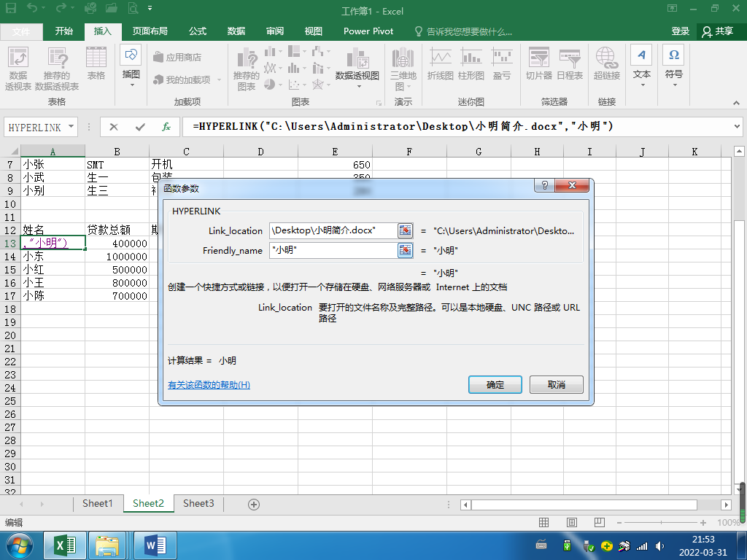Viewport: 747px width, 560px height.
Task: Click the Windows Start button
Action: [20, 545]
